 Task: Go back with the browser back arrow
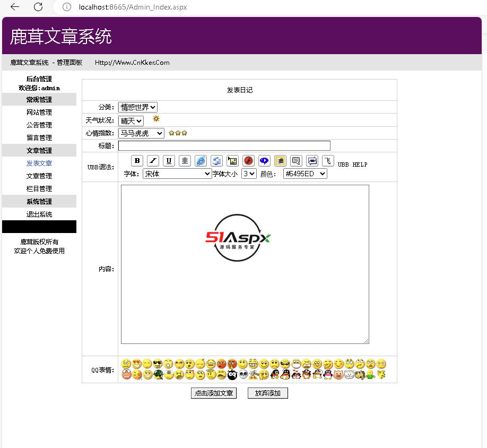pyautogui.click(x=15, y=7)
